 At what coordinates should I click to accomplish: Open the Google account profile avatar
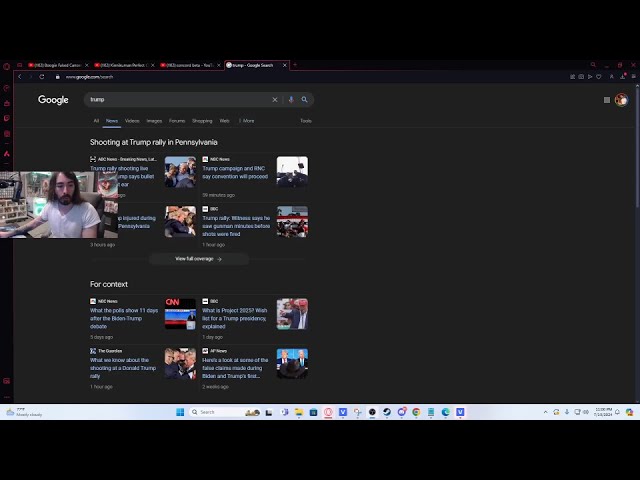[x=621, y=100]
